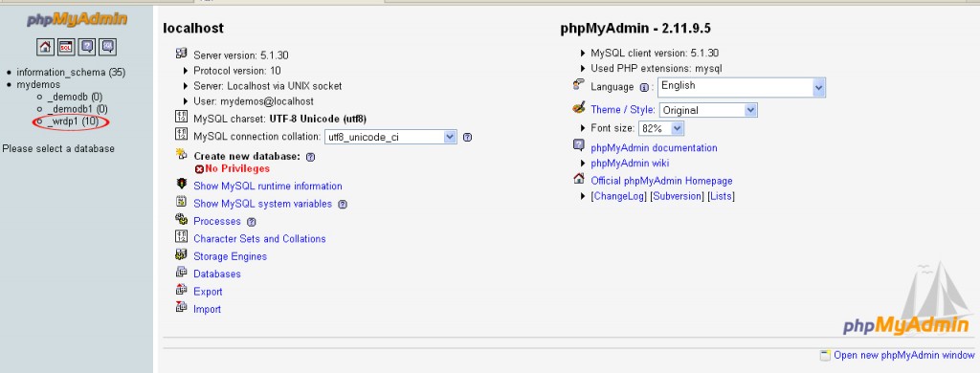This screenshot has height=373, width=980.
Task: Select the _wrdp1 database
Action: (x=73, y=121)
